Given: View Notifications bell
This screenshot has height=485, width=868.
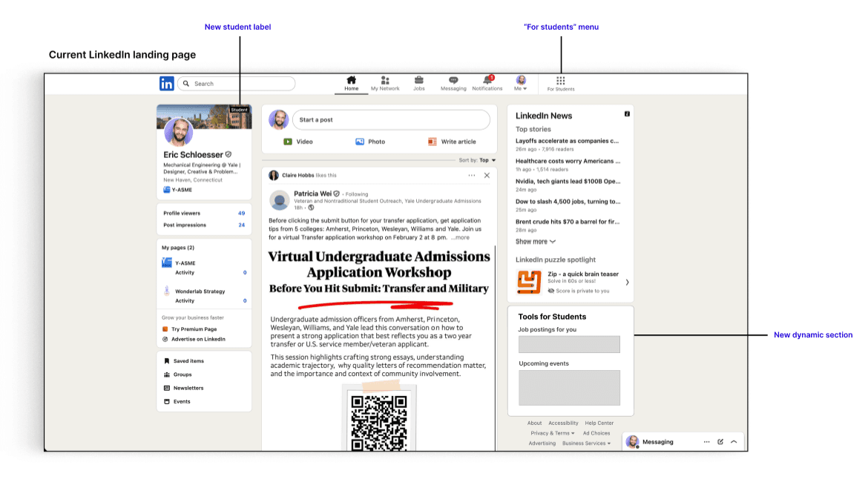Looking at the screenshot, I should [487, 84].
